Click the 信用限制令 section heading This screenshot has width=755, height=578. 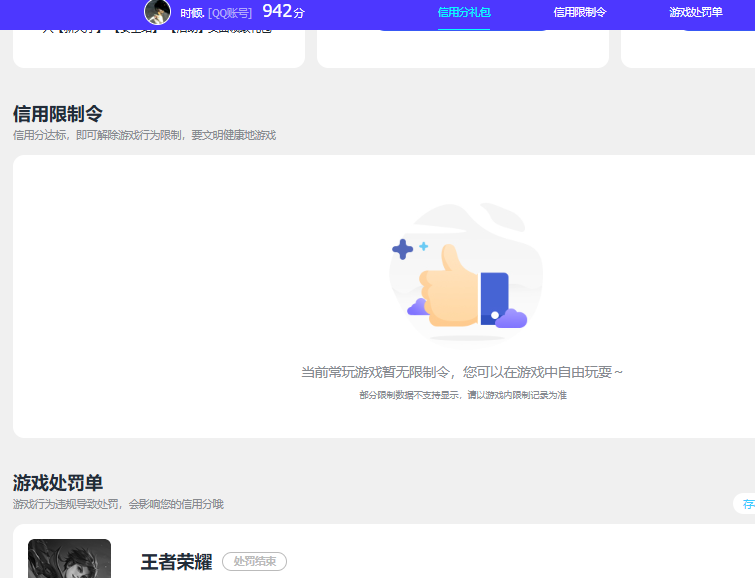coord(58,114)
